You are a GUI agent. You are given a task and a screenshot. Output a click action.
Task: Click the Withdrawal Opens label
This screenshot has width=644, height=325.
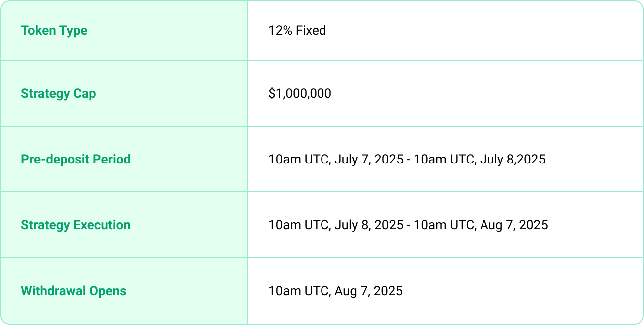click(x=73, y=291)
